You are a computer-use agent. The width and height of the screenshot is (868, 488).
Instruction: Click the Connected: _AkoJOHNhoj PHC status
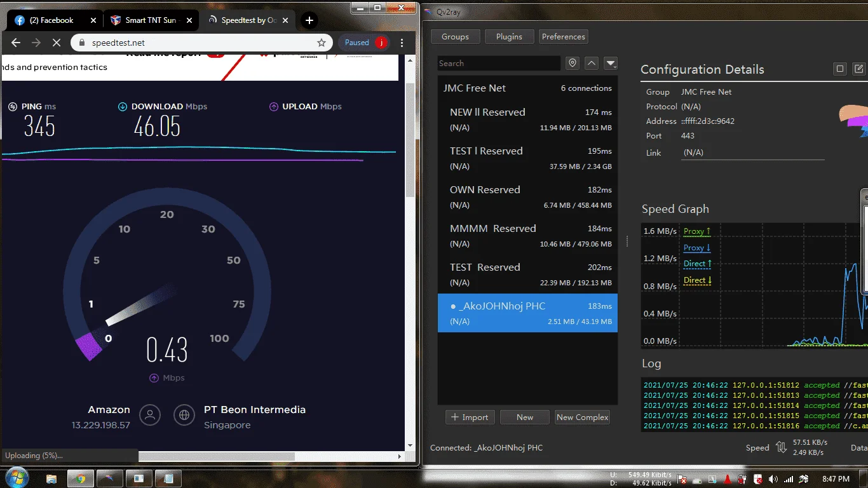tap(487, 448)
